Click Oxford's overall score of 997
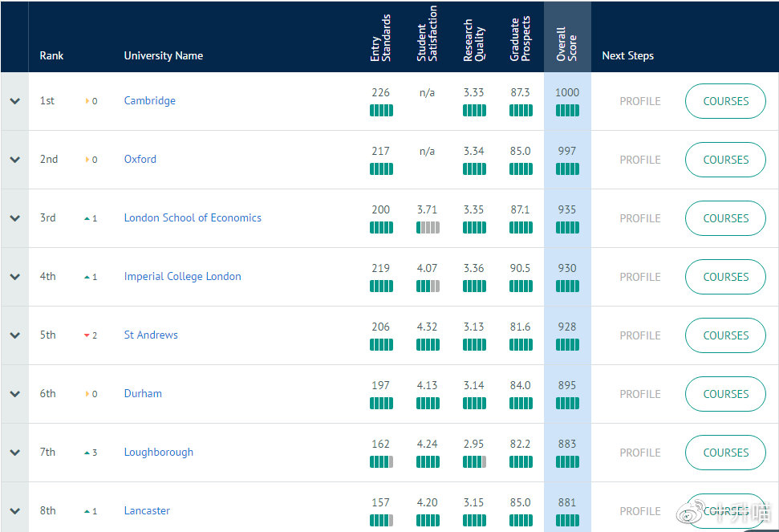This screenshot has height=532, width=779. 567,152
